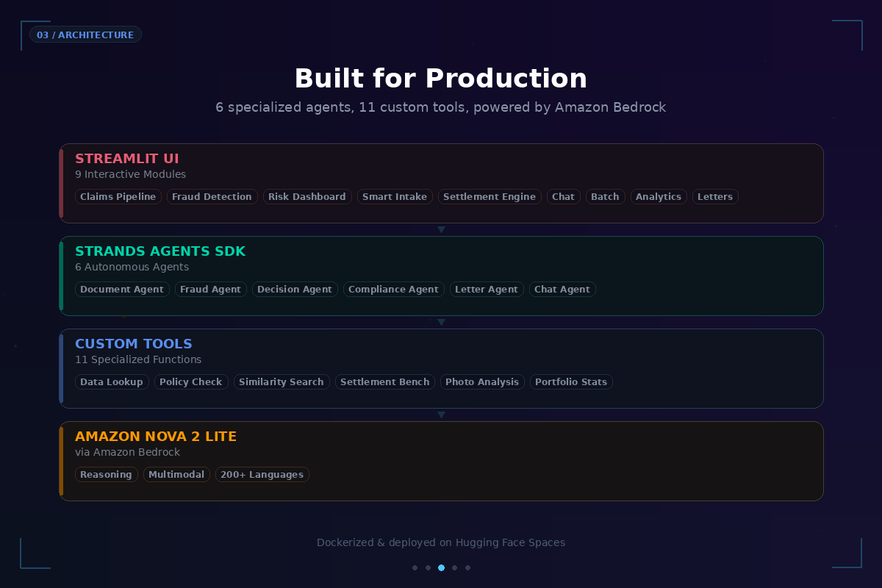
Task: Click the arrow below the Streamlit UI card
Action: 441,229
